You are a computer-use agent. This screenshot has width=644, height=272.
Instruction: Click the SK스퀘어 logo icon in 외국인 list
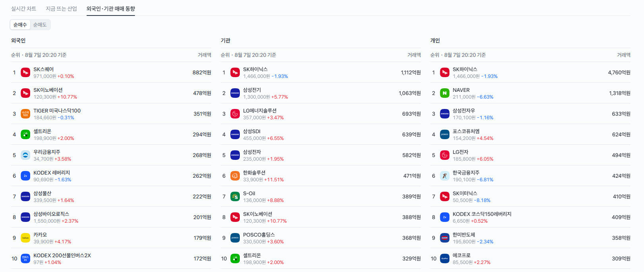tap(25, 72)
